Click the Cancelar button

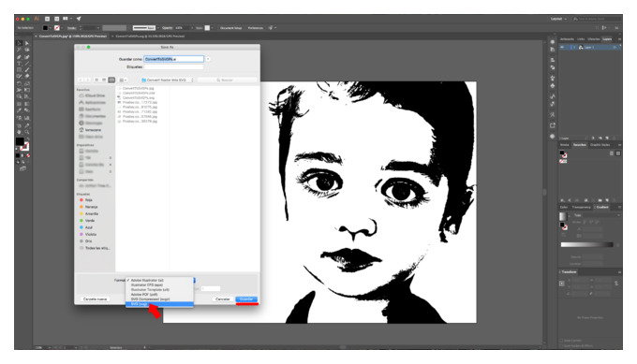click(x=223, y=299)
